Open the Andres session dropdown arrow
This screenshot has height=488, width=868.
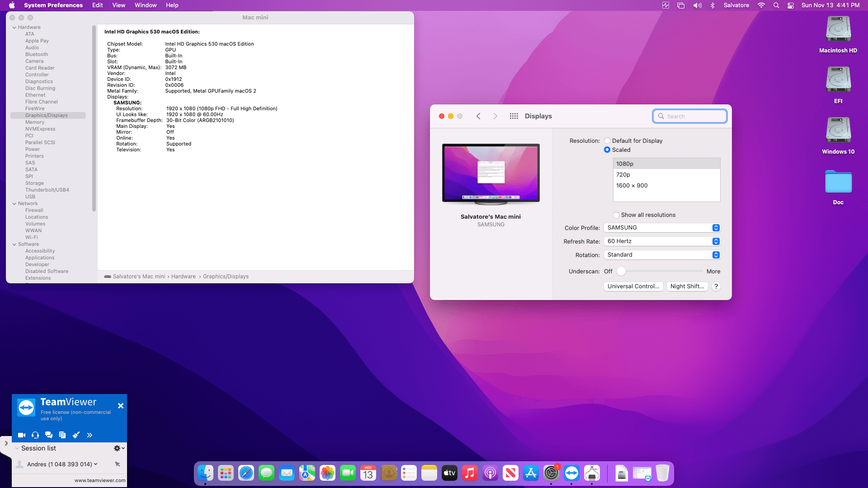coord(95,464)
